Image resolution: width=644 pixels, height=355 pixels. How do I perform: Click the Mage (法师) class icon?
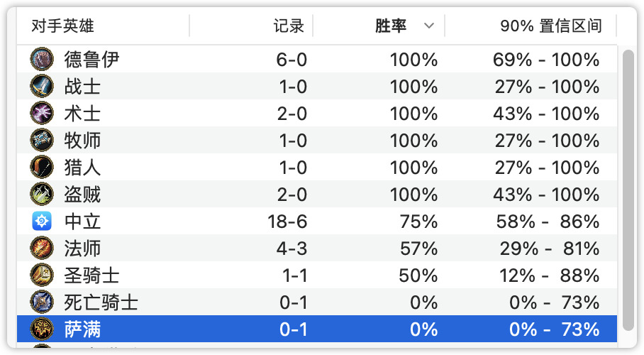coord(42,248)
